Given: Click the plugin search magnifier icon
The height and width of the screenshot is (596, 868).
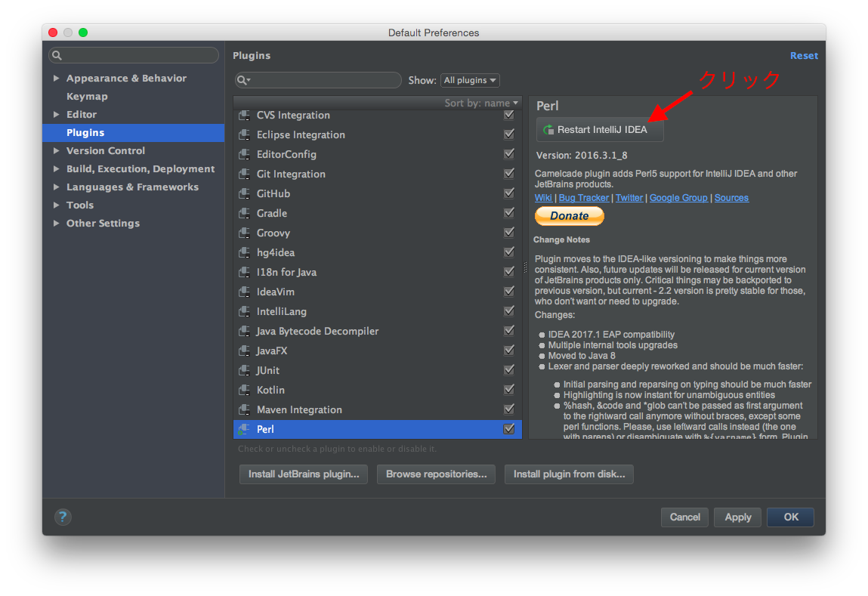Looking at the screenshot, I should (x=243, y=80).
